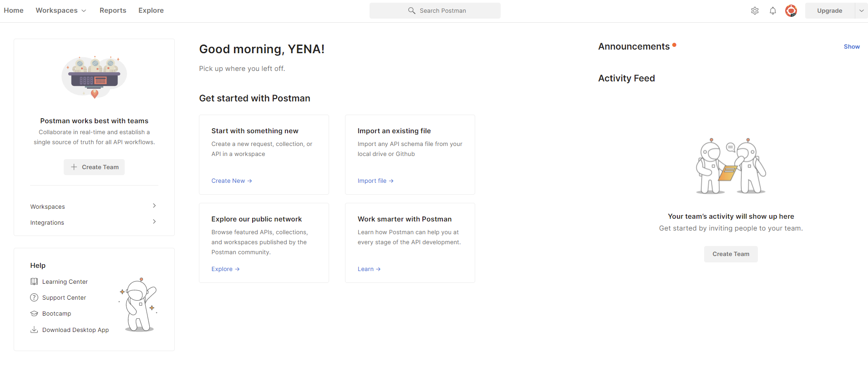Open the settings gear icon
Screen dimensions: 868x387
point(755,11)
